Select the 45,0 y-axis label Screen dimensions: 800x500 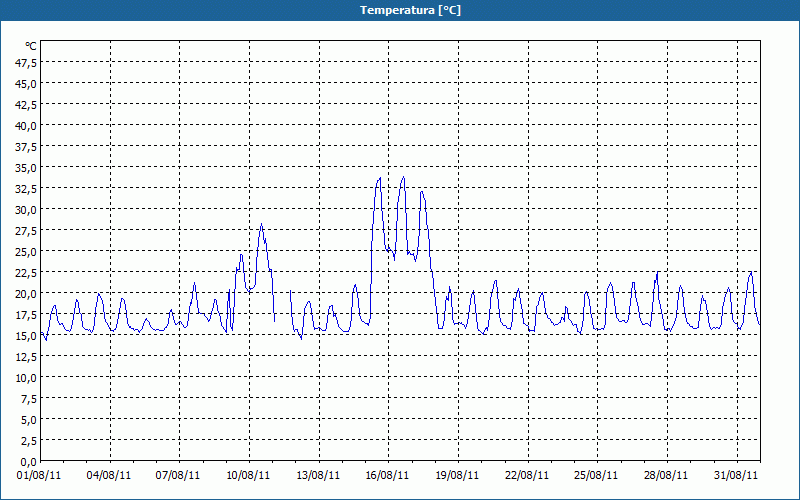point(26,84)
